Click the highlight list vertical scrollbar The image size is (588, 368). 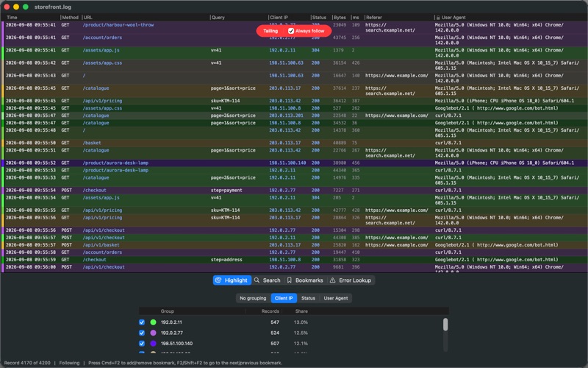(x=445, y=325)
